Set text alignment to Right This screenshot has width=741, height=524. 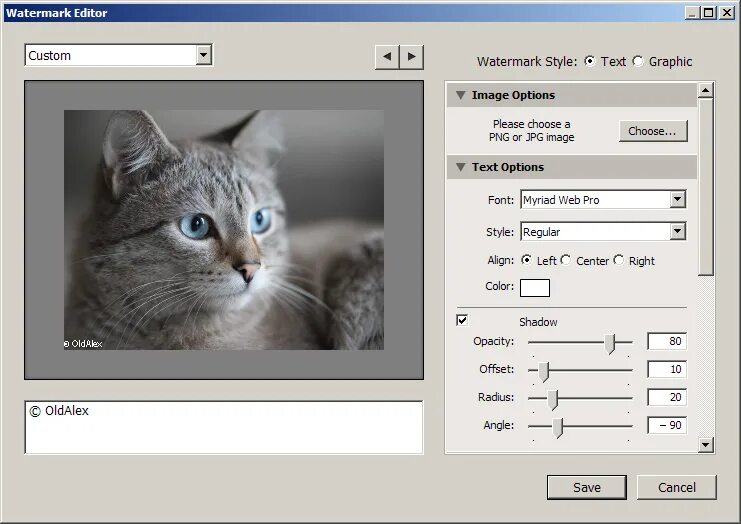[x=619, y=260]
